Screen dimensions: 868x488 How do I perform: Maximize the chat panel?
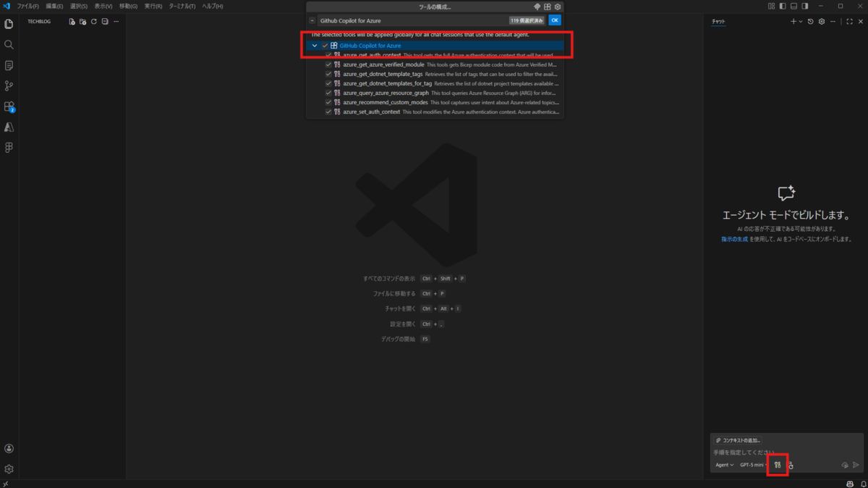click(849, 22)
